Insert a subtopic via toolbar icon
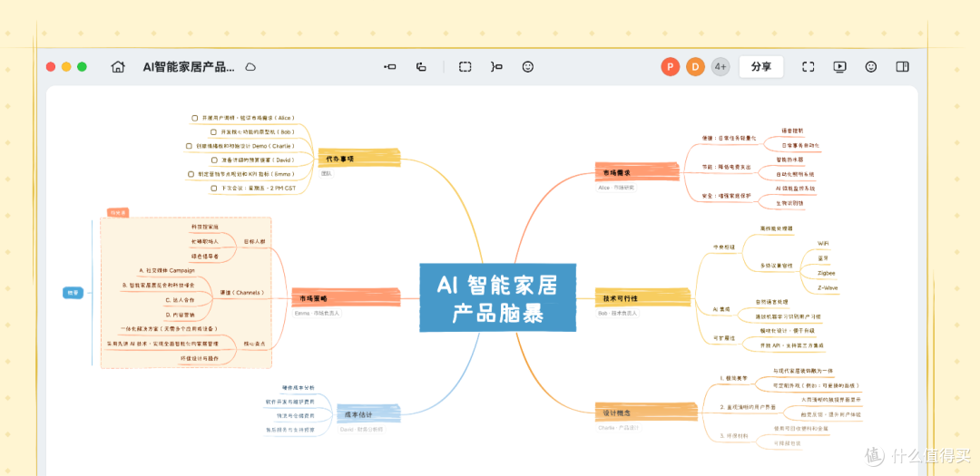980x476 pixels. click(421, 67)
